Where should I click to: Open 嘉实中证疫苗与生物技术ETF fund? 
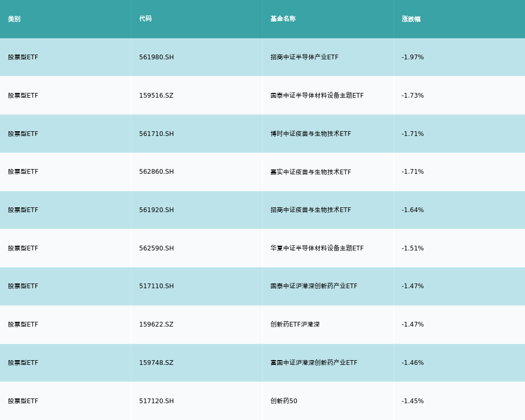pyautogui.click(x=311, y=172)
